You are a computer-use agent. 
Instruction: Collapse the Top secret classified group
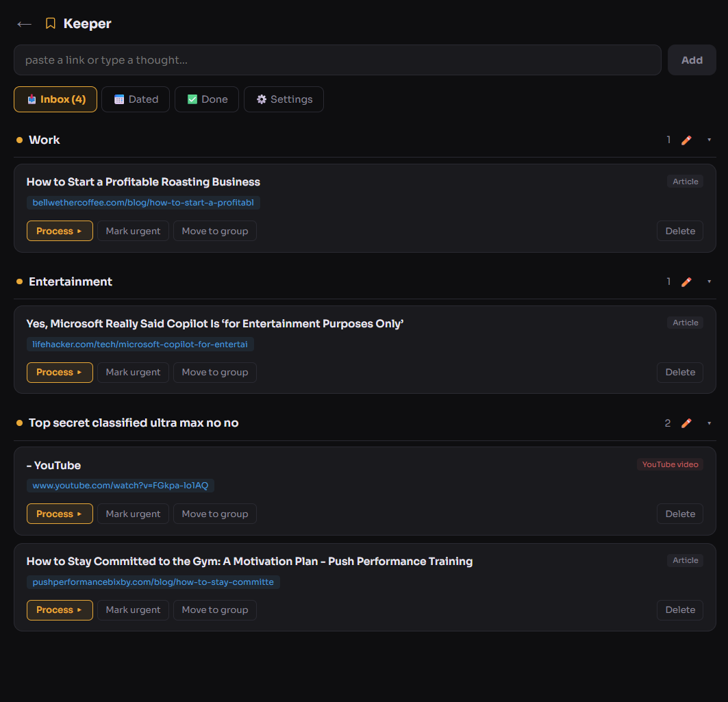(x=709, y=423)
